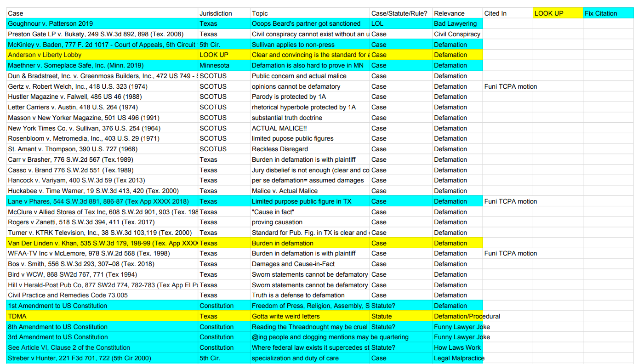Select 'Bird v WCW' case cell

point(102,274)
